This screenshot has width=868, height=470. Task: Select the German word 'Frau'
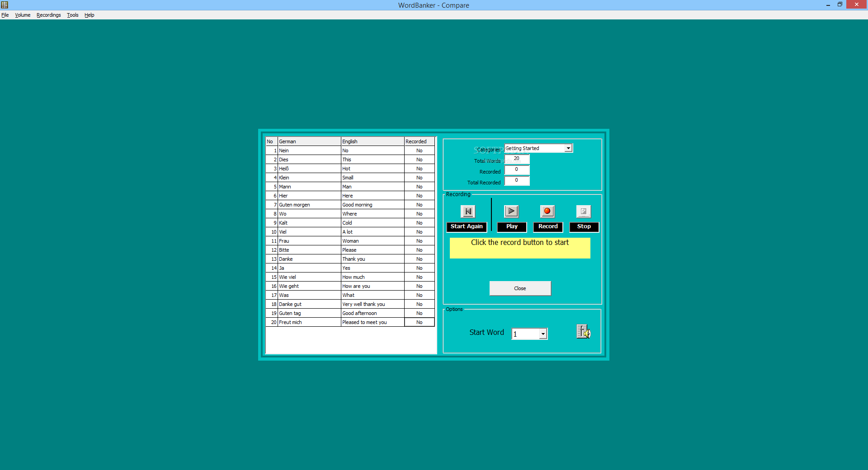pyautogui.click(x=309, y=241)
